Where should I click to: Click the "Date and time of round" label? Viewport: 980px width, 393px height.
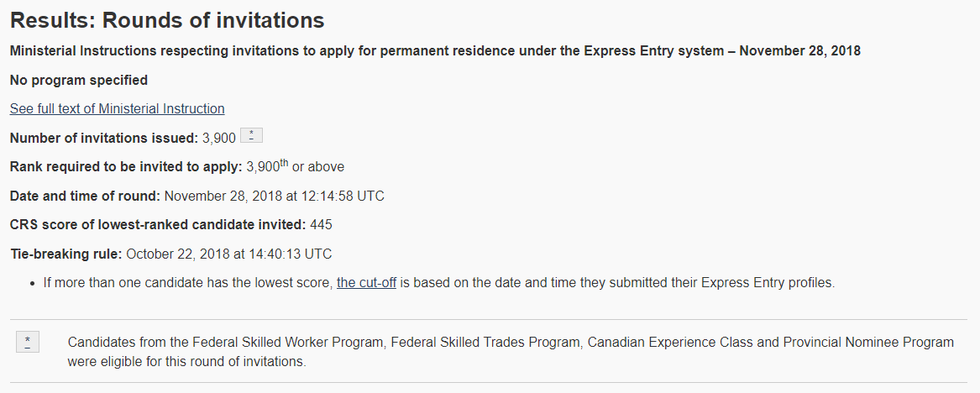(x=85, y=196)
